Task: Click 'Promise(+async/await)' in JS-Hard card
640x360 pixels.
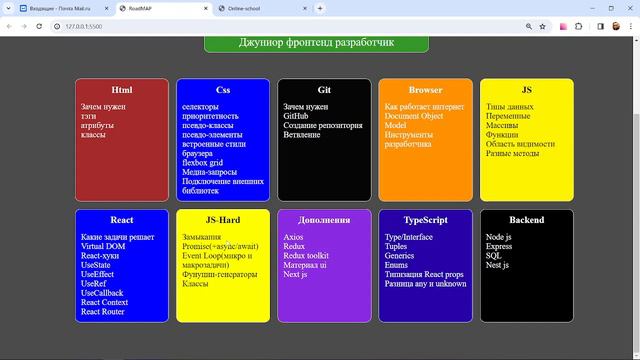Action: click(220, 247)
